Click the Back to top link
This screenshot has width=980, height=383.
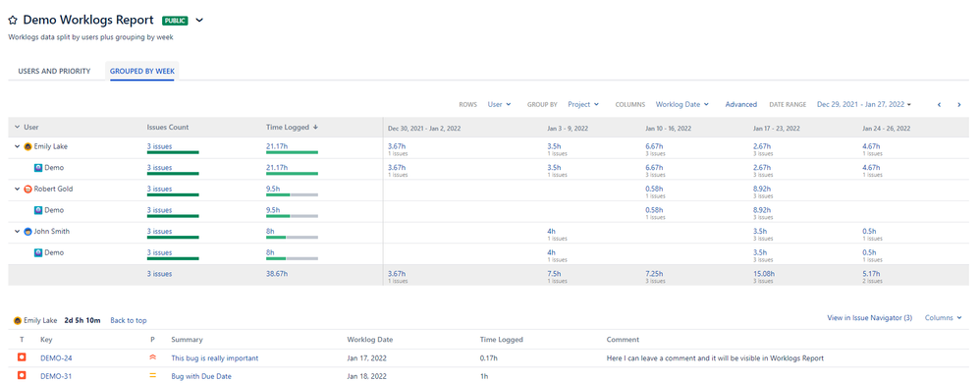click(128, 320)
